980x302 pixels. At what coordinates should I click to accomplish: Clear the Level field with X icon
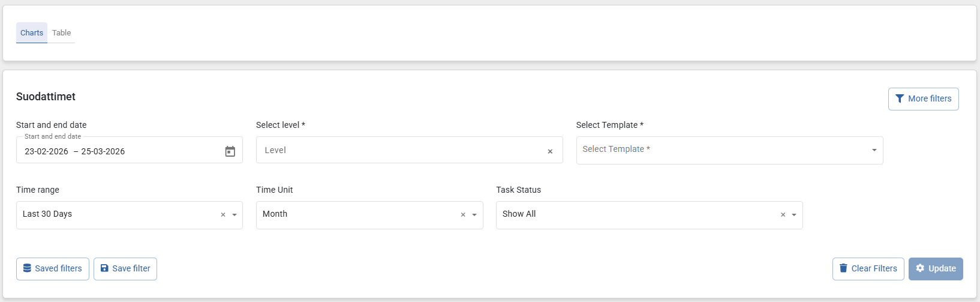coord(550,151)
